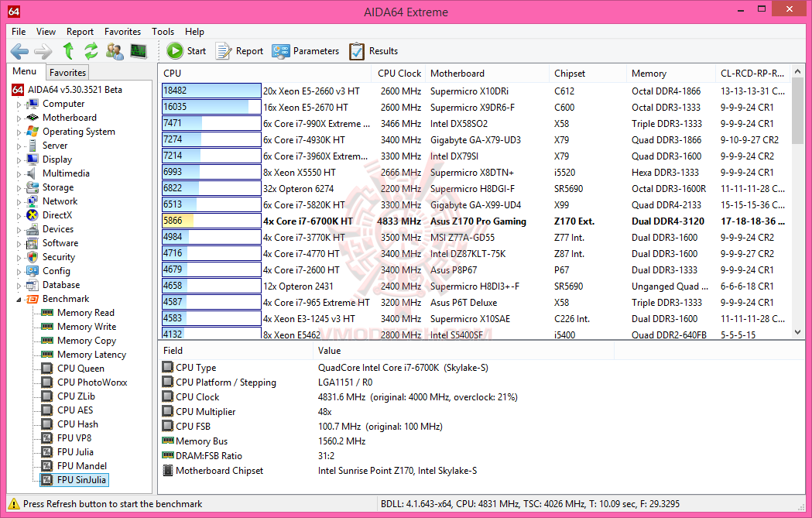Open the Tools menu
The image size is (812, 518).
pyautogui.click(x=163, y=32)
